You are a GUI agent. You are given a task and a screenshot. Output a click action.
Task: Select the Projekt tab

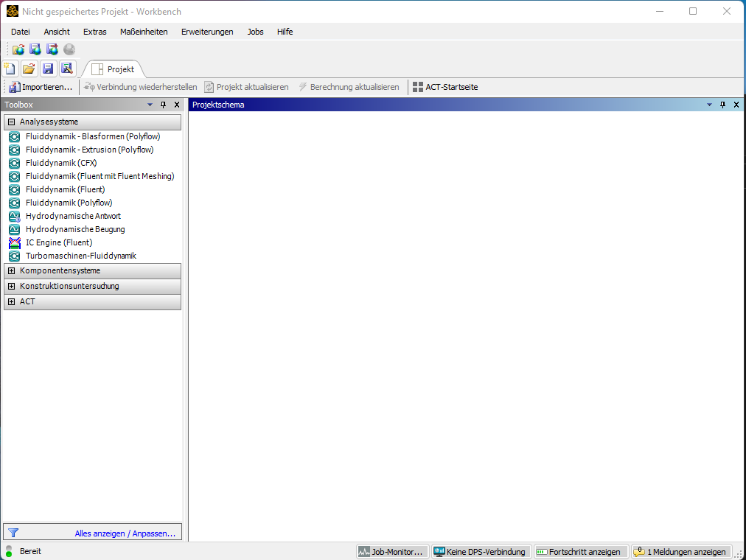(114, 69)
